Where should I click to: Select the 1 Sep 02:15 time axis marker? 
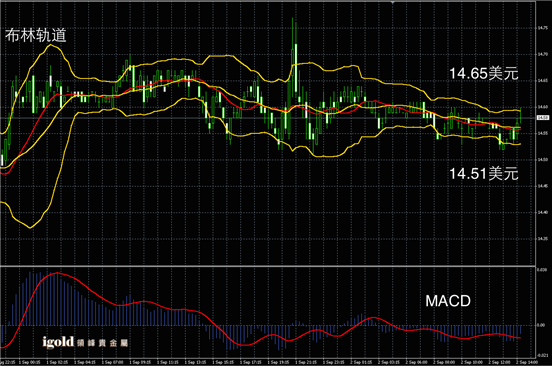[x=57, y=362]
